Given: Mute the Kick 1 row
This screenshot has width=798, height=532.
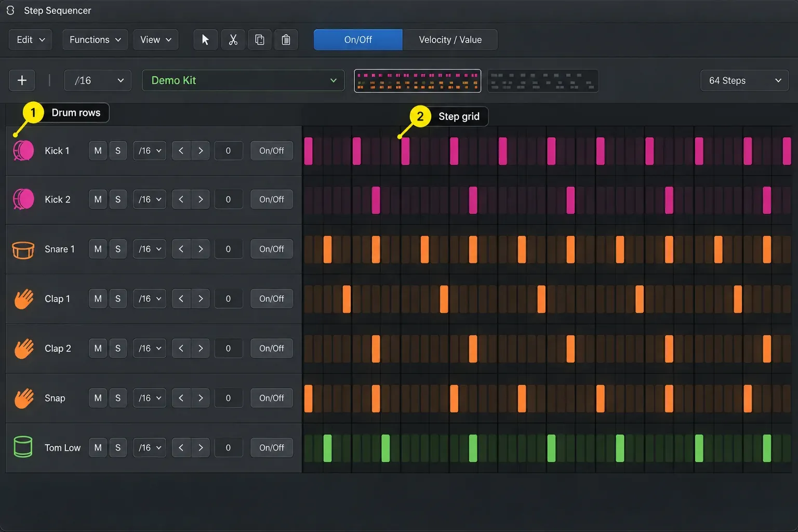Looking at the screenshot, I should [x=98, y=151].
